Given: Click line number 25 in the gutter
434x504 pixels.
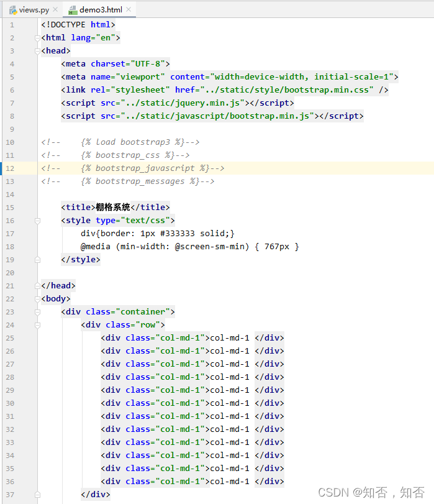Looking at the screenshot, I should [10, 338].
